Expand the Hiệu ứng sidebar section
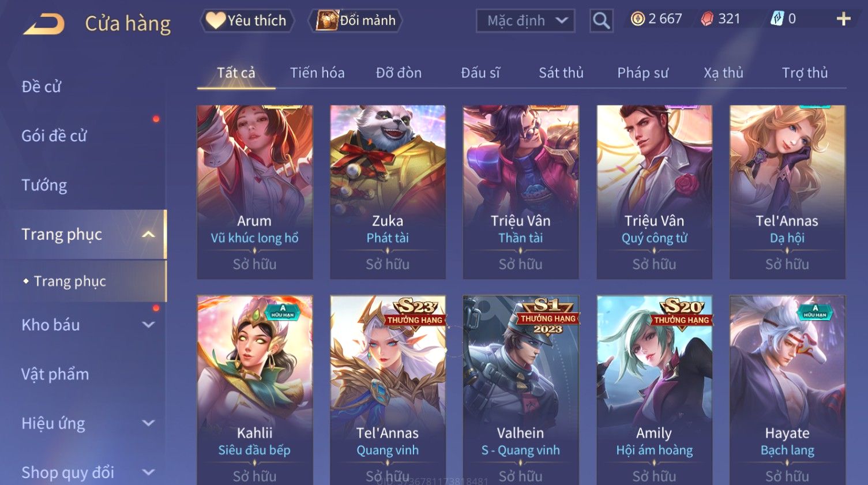The width and height of the screenshot is (868, 485). point(148,423)
